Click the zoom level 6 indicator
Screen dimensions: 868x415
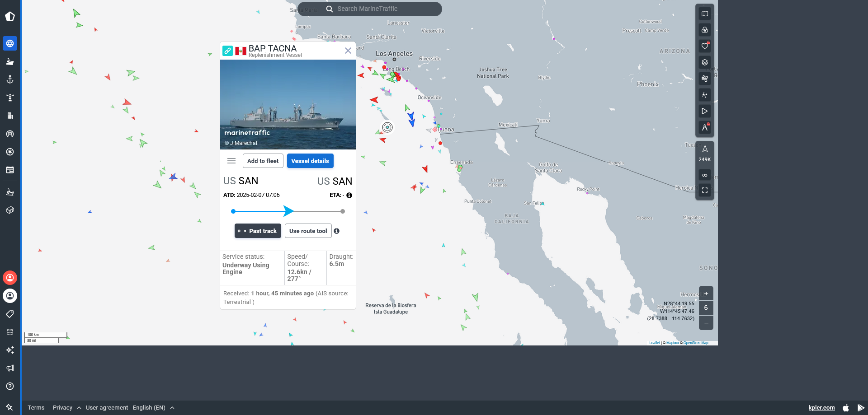(706, 308)
